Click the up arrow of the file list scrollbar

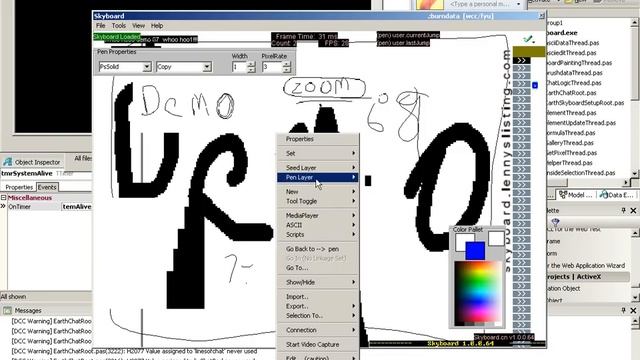click(635, 23)
